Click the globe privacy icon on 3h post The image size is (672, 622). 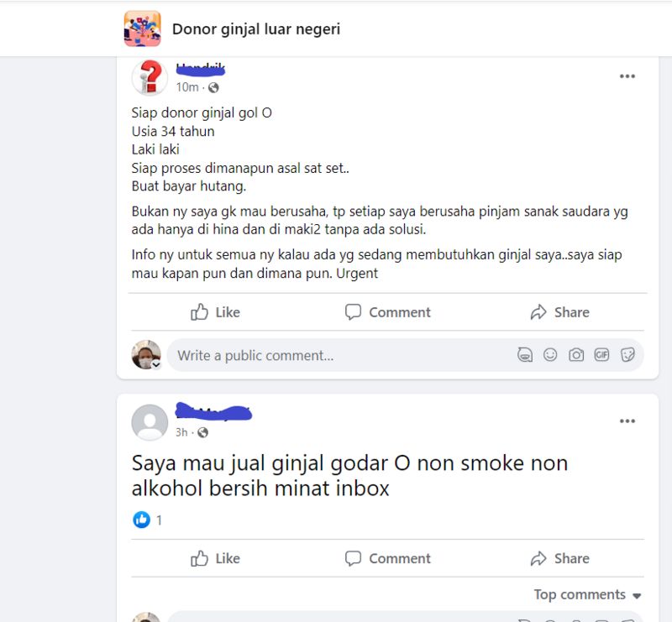point(202,432)
